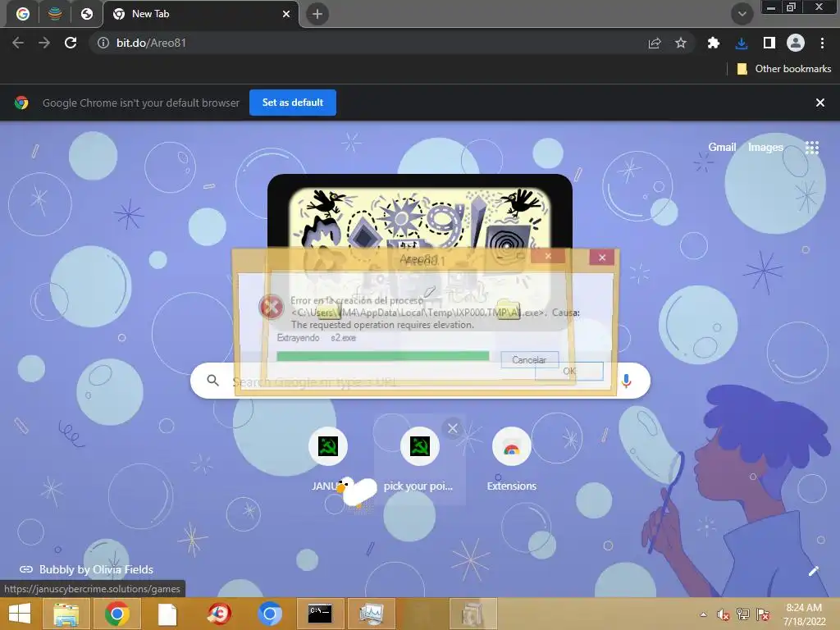Image resolution: width=840 pixels, height=630 pixels.
Task: Open the blue Chromium taskbar icon
Action: pyautogui.click(x=269, y=614)
